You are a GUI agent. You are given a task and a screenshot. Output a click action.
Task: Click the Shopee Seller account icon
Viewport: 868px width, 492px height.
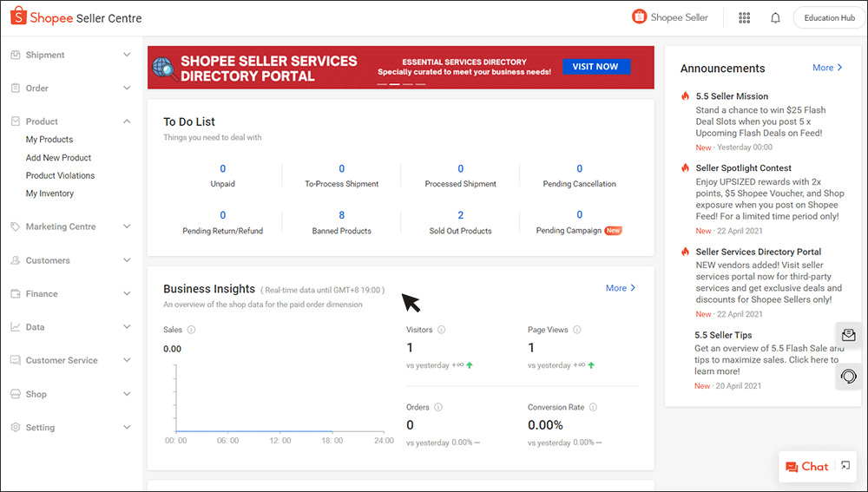tap(640, 16)
